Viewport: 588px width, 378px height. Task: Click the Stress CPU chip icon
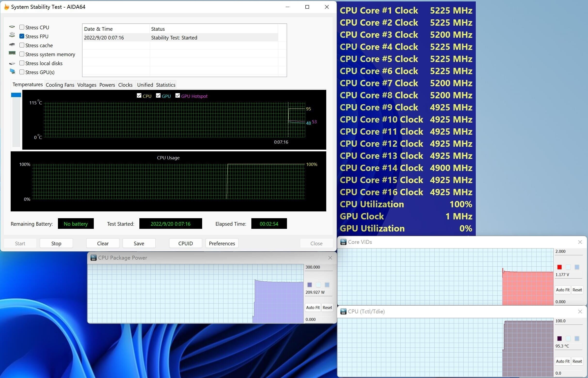(12, 27)
